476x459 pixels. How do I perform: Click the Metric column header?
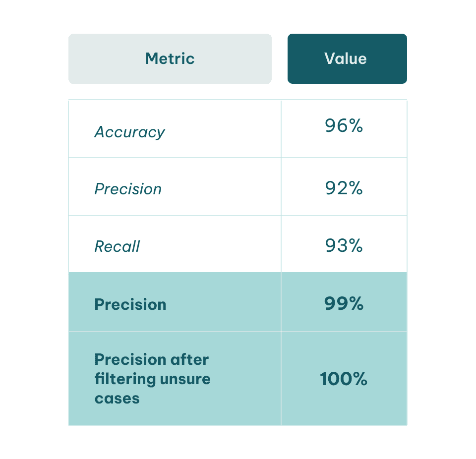tap(170, 58)
